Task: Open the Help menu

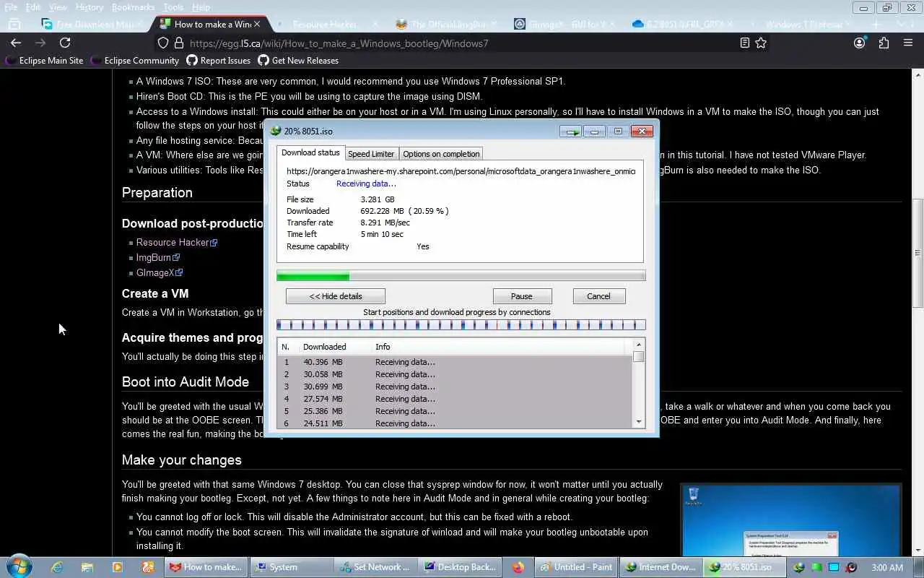Action: [x=201, y=7]
